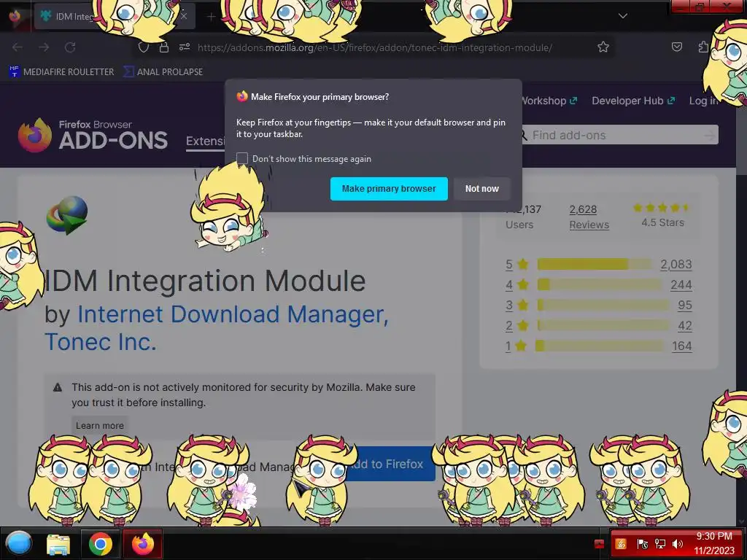Viewport: 747px width, 560px height.
Task: Click the Firefox icon in dialog title
Action: click(x=242, y=96)
